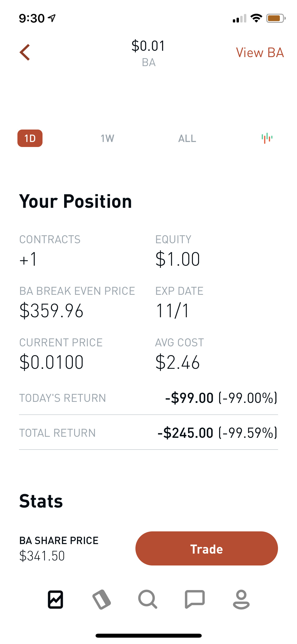Tap the BA share price stat
The image size is (297, 644).
(59, 548)
